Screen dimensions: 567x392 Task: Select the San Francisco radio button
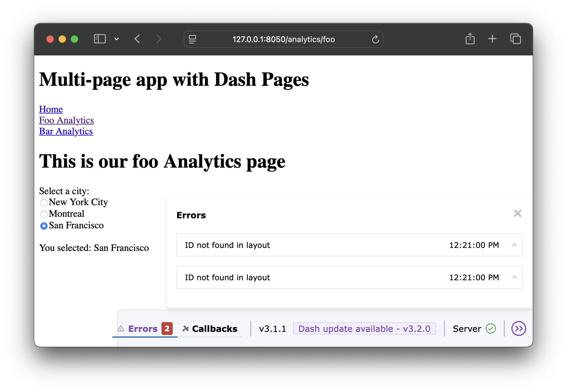point(44,226)
